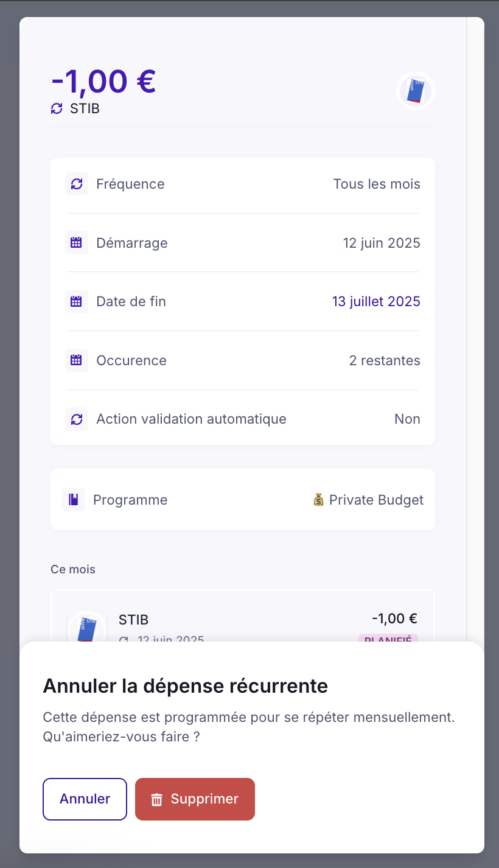Screen dimensions: 499x868
Task: Click the Démarrage calendar icon
Action: 77,243
